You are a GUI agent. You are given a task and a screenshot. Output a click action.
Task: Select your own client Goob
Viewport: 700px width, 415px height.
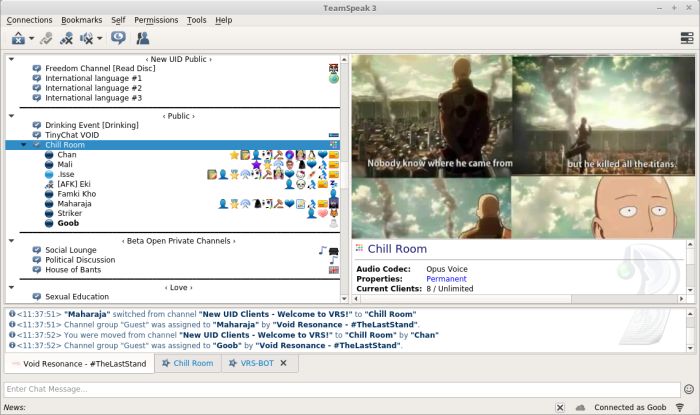tap(68, 223)
